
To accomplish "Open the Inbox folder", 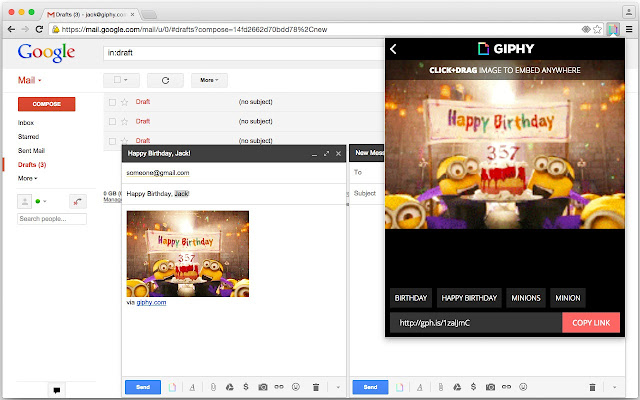I will pyautogui.click(x=26, y=123).
